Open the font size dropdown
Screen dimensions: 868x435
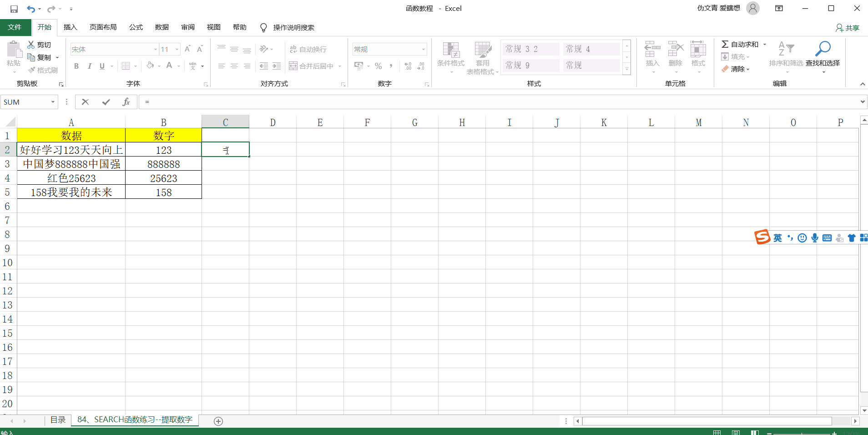point(176,49)
